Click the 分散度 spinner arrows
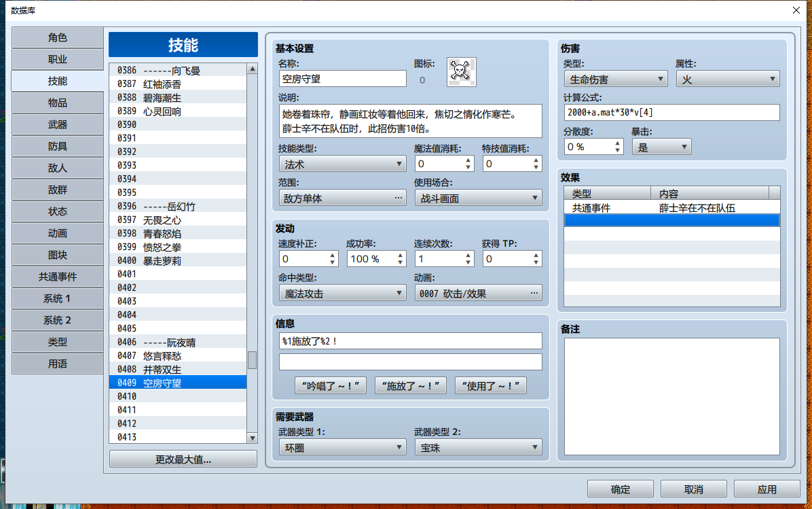This screenshot has height=509, width=812. point(617,147)
